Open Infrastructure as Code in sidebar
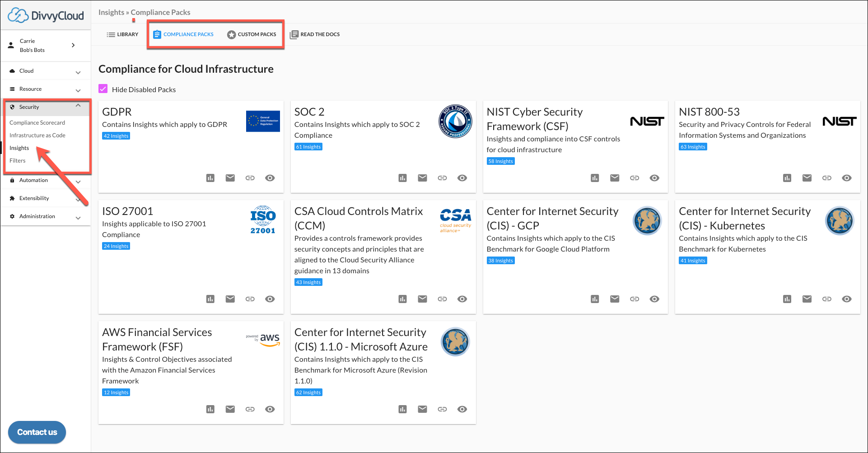Viewport: 868px width, 453px height. tap(37, 135)
